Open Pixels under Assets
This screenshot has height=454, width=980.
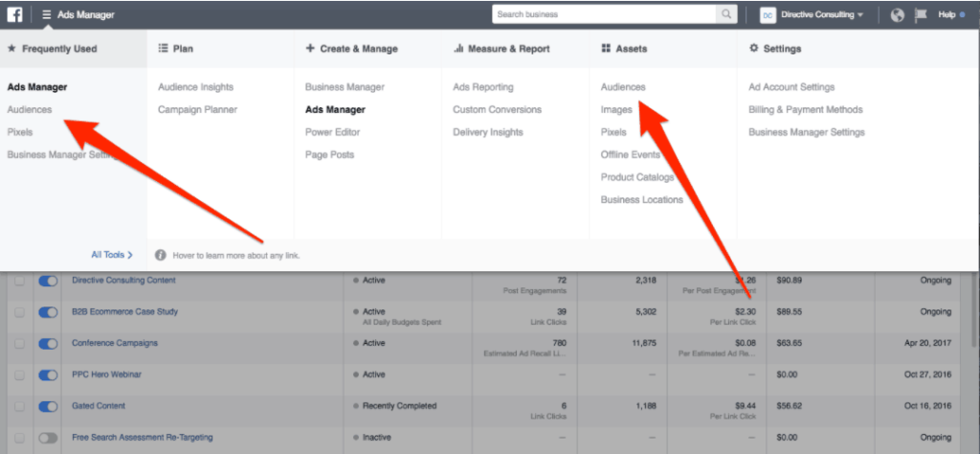click(x=613, y=132)
